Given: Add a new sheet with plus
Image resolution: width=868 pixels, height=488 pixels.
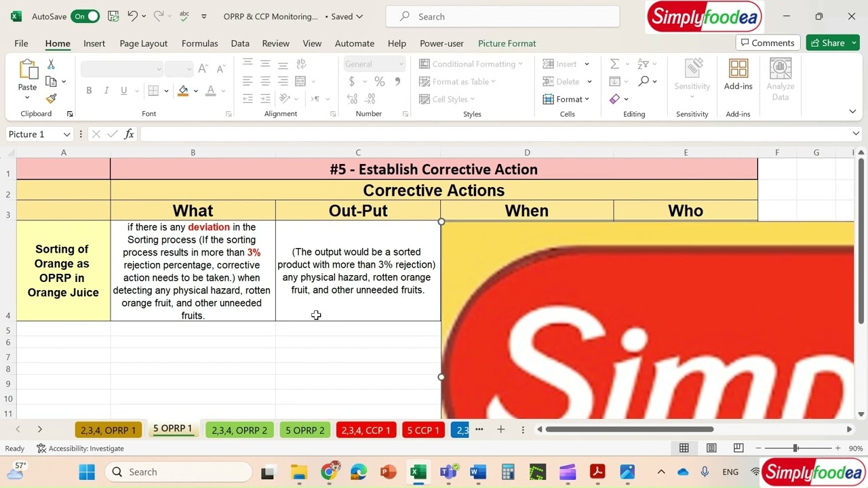Looking at the screenshot, I should [500, 430].
